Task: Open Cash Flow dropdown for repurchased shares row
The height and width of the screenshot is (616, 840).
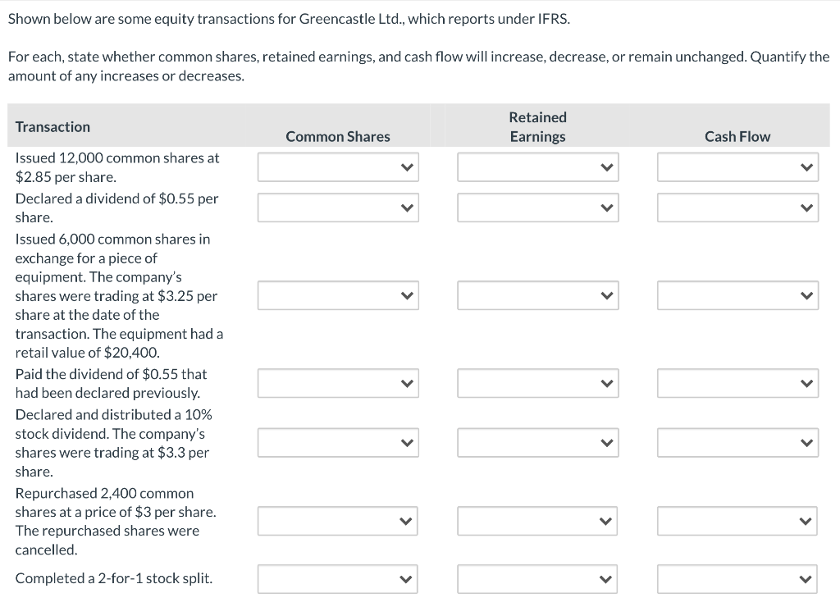Action: click(737, 520)
